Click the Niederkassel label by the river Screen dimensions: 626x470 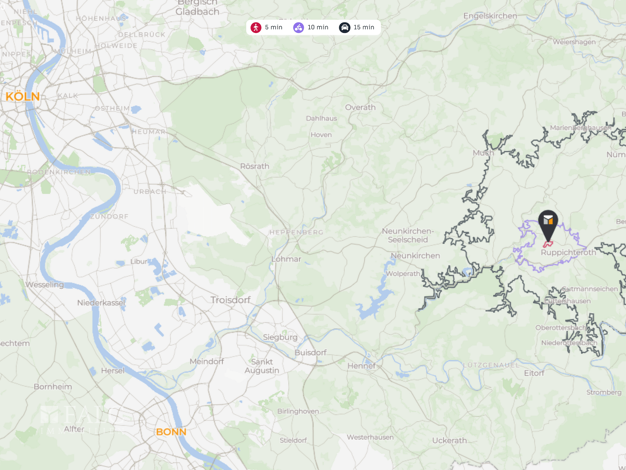pos(101,303)
